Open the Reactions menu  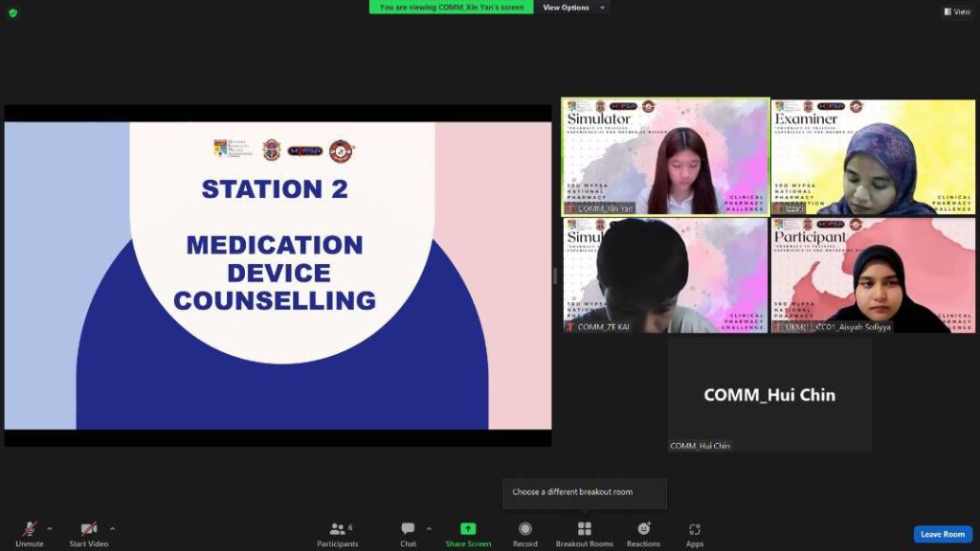click(643, 529)
